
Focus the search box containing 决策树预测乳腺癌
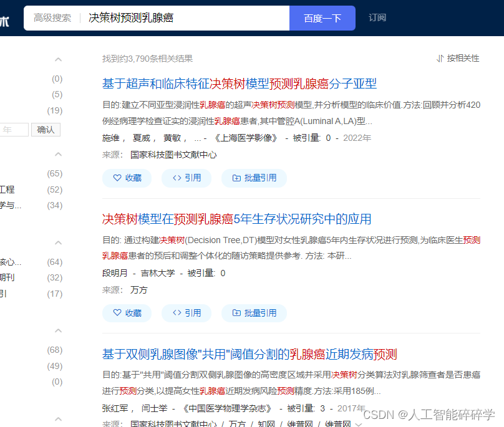point(188,18)
